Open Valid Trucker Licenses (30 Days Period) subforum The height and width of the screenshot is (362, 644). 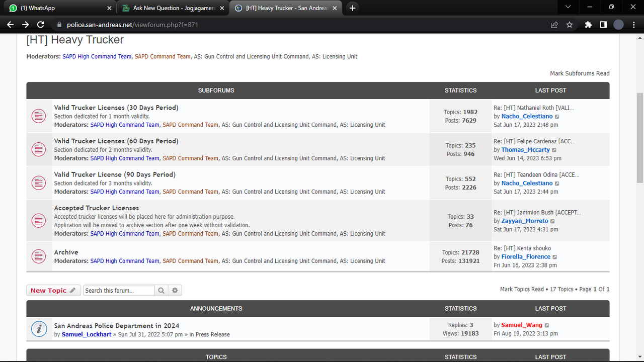[x=116, y=108]
